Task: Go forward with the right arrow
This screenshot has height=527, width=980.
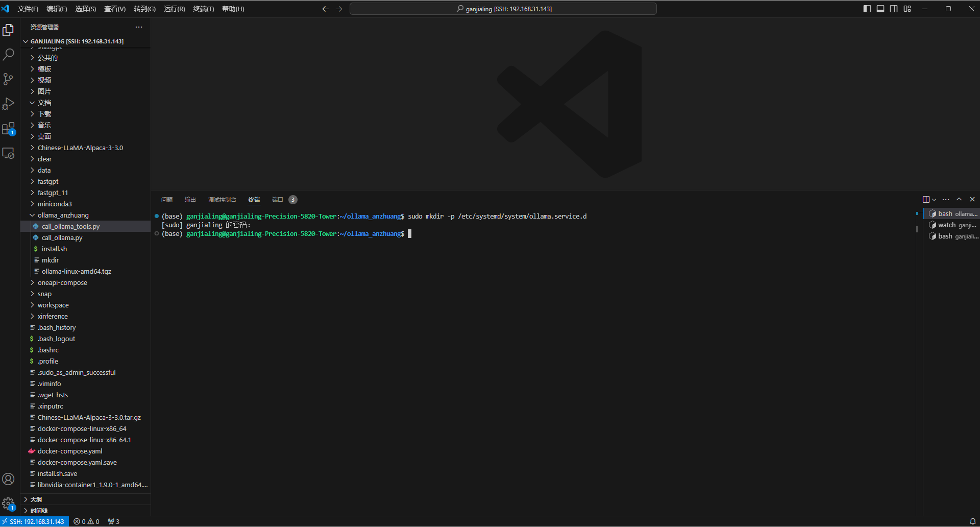Action: [x=339, y=9]
